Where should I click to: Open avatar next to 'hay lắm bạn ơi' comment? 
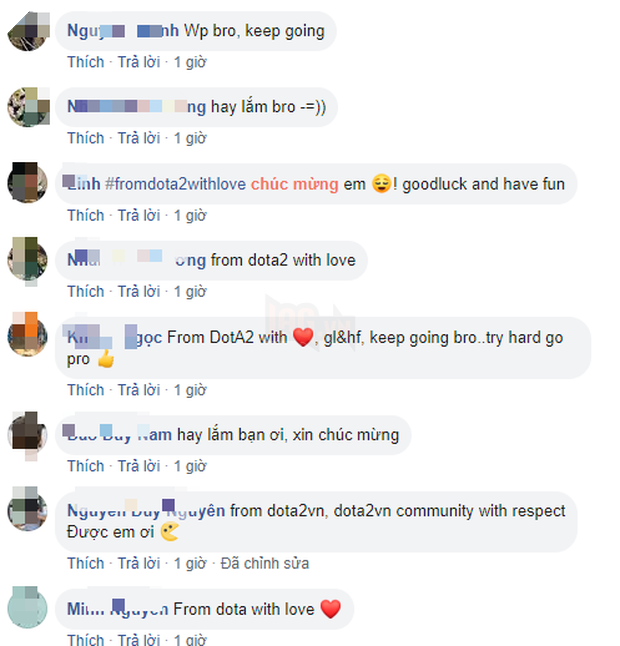pyautogui.click(x=28, y=435)
